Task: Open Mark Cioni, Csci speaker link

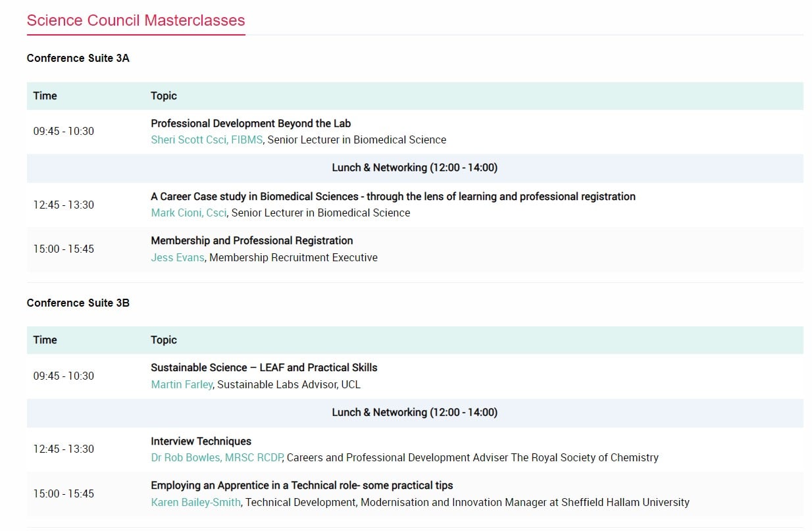Action: (189, 213)
